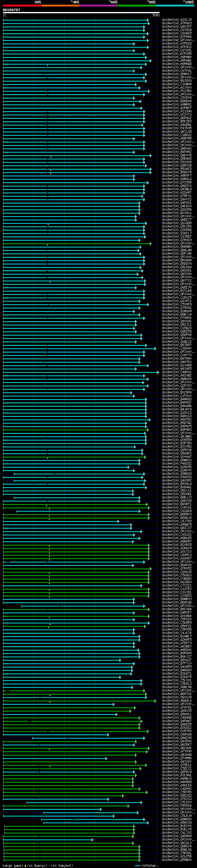Click the orange ~40% identity legend swatch

pos(60,6)
